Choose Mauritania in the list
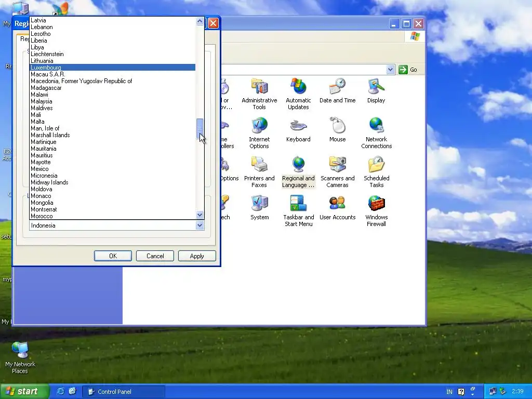This screenshot has width=532, height=399. point(113,149)
